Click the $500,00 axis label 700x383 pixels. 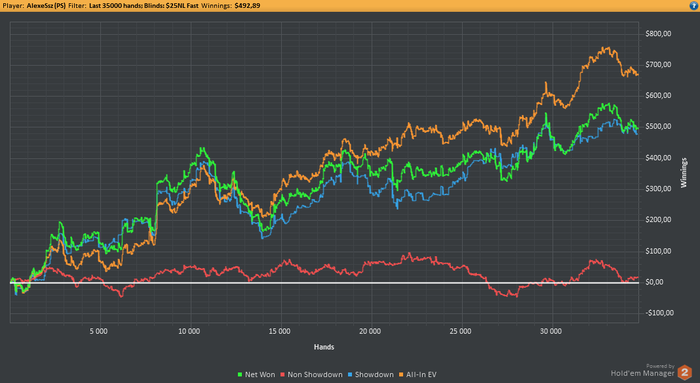pyautogui.click(x=658, y=127)
